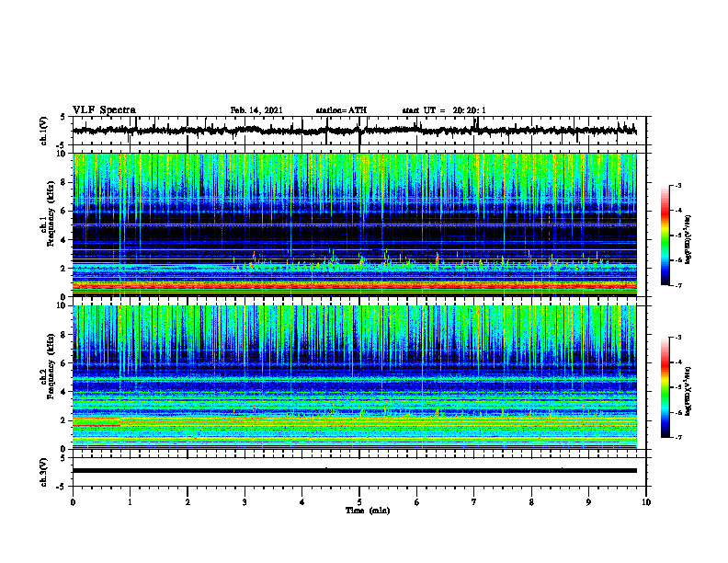728x563 pixels.
Task: Select the date text "Feb. 14, 2021"
Action: 256,110
